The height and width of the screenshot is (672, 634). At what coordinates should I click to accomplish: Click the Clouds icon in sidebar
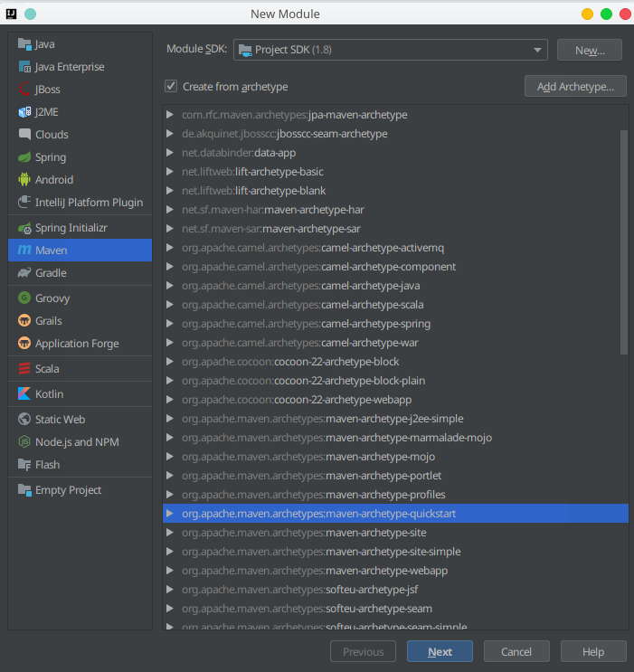24,135
